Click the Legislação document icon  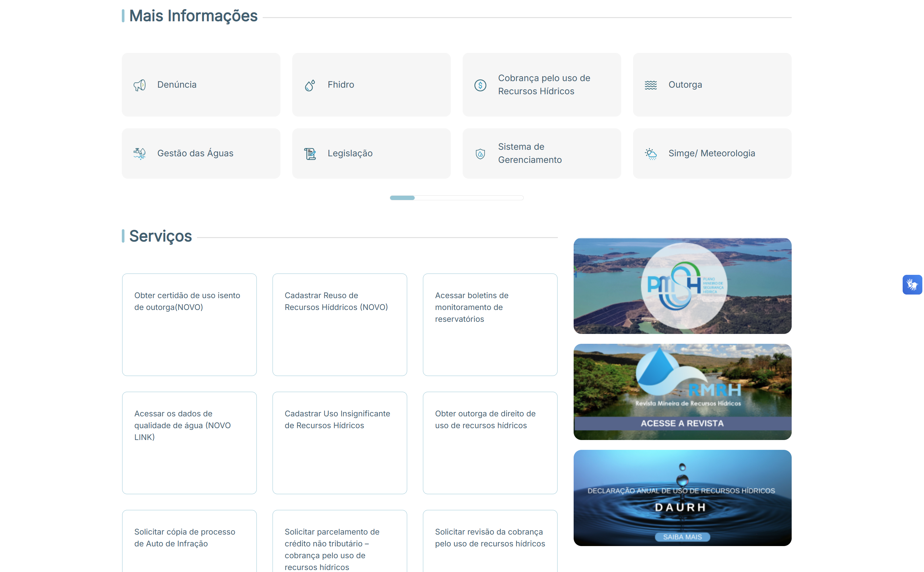click(310, 154)
